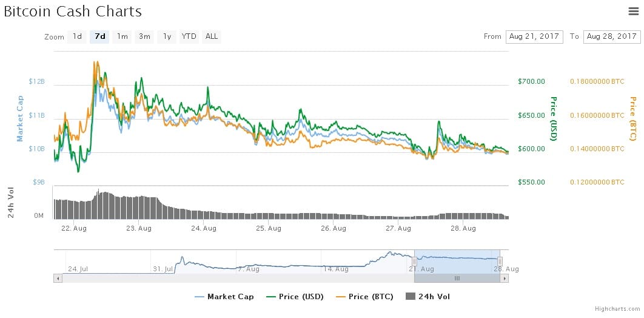Choose the 3m zoom option
This screenshot has height=318, width=644.
point(144,36)
